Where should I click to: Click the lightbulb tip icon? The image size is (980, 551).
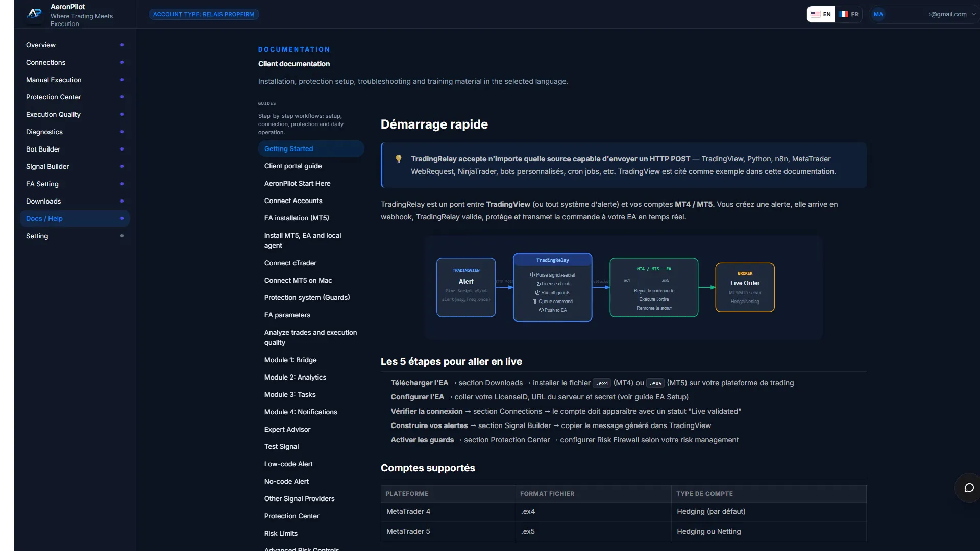pos(399,159)
